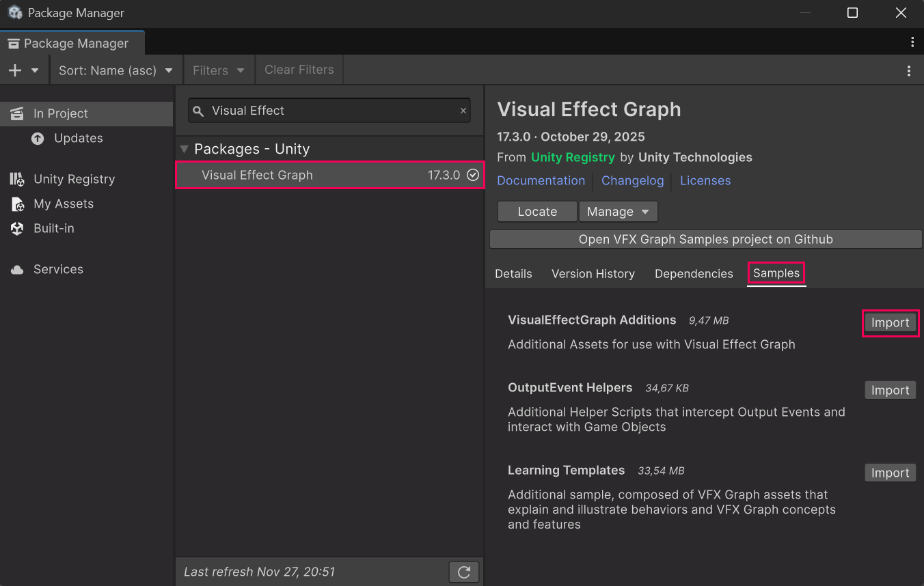The height and width of the screenshot is (586, 924).
Task: Open the Filters dropdown
Action: pyautogui.click(x=218, y=70)
